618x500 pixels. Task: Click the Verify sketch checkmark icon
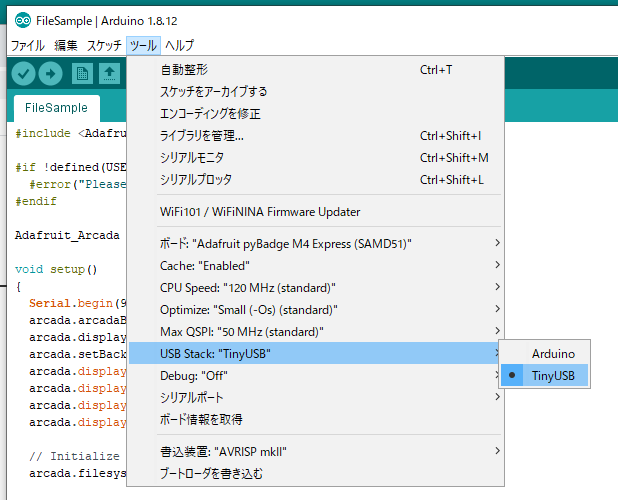pyautogui.click(x=23, y=74)
